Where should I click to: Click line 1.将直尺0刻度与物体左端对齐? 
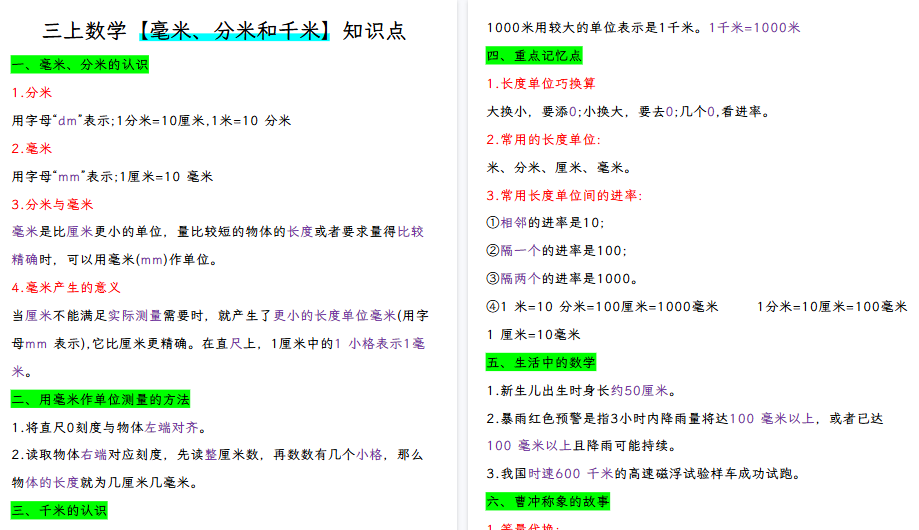(x=109, y=427)
